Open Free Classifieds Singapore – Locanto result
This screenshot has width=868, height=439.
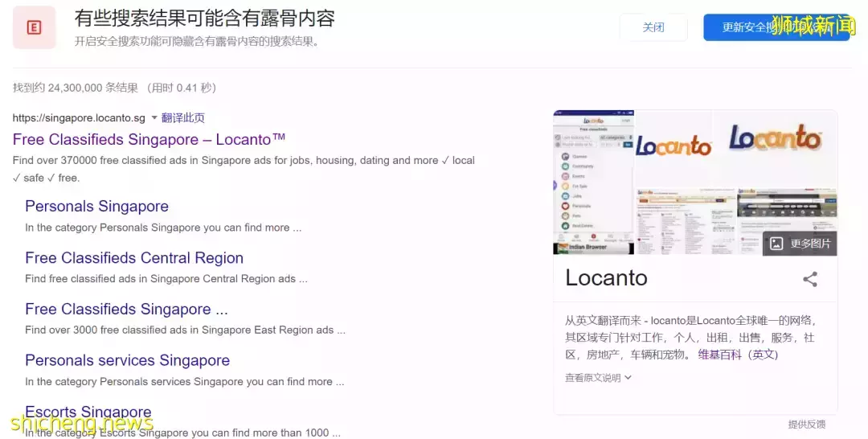click(149, 140)
